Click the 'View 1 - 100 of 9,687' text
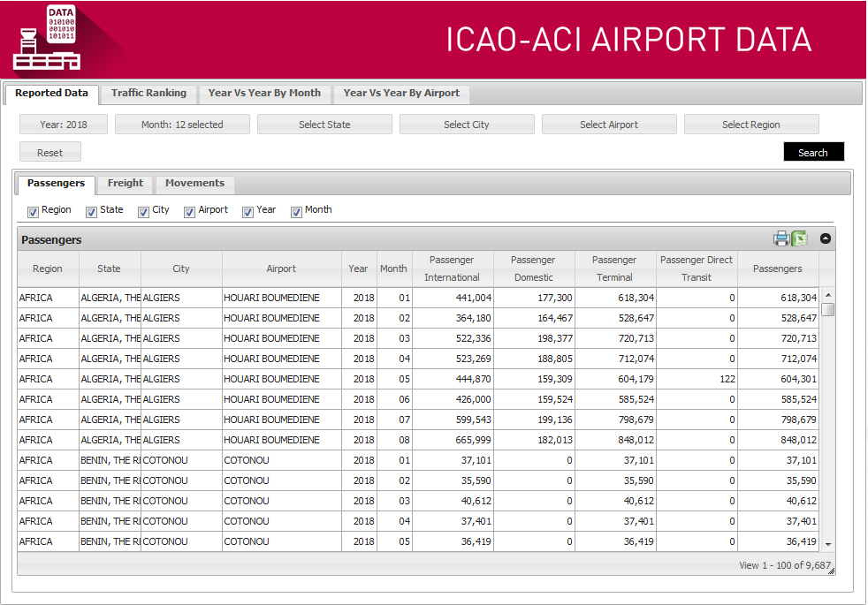Viewport: 868px width, 605px height. (x=784, y=565)
